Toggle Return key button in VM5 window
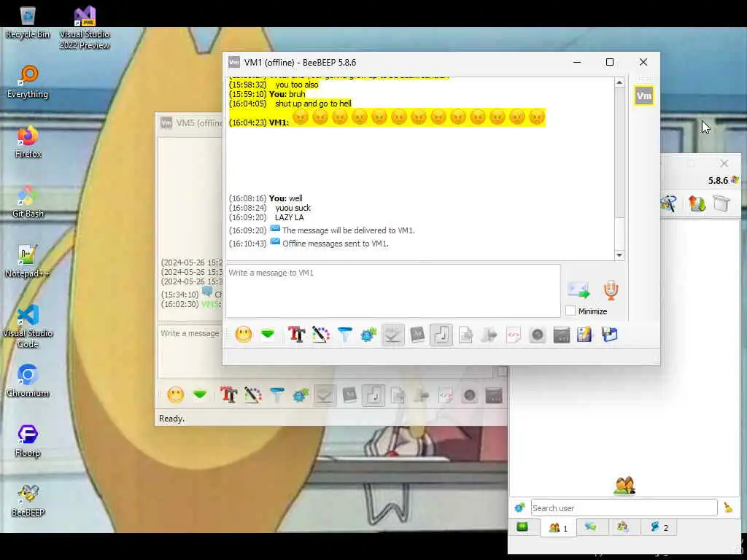The image size is (747, 560). coord(373,394)
